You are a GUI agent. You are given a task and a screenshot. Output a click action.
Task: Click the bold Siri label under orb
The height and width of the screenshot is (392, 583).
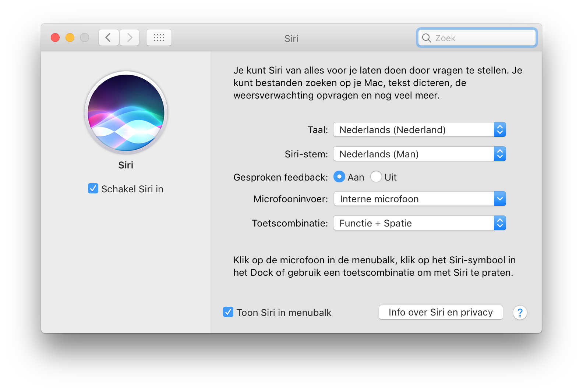(126, 165)
